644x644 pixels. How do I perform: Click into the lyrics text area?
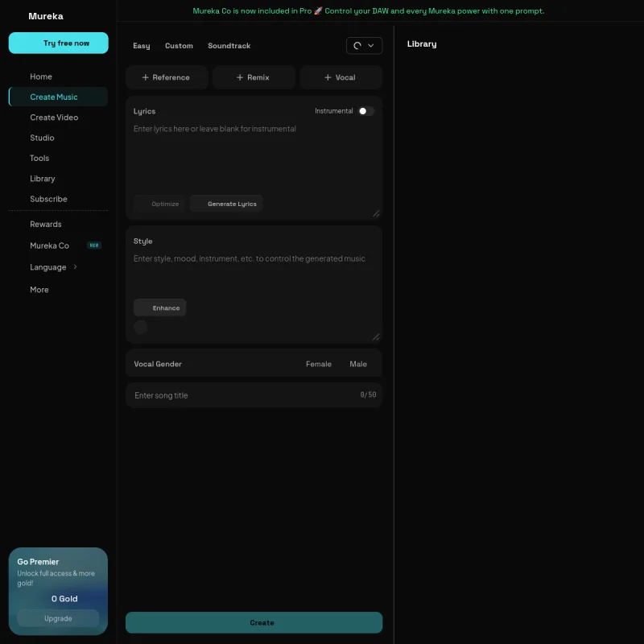click(254, 156)
